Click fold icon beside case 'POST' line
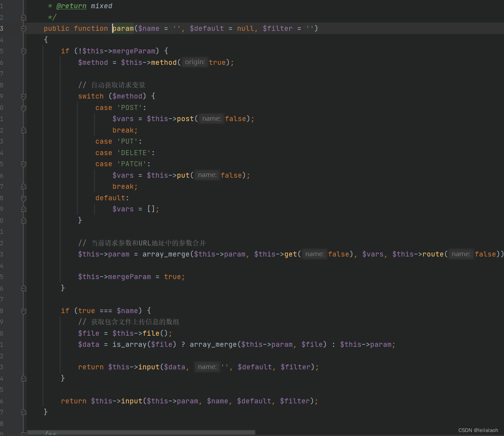The image size is (504, 436). pos(24,107)
